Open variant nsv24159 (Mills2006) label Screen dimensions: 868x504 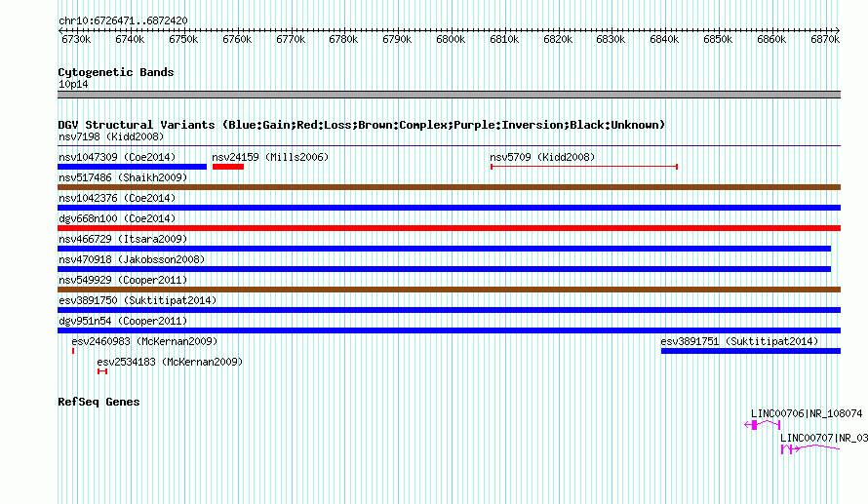tap(270, 157)
